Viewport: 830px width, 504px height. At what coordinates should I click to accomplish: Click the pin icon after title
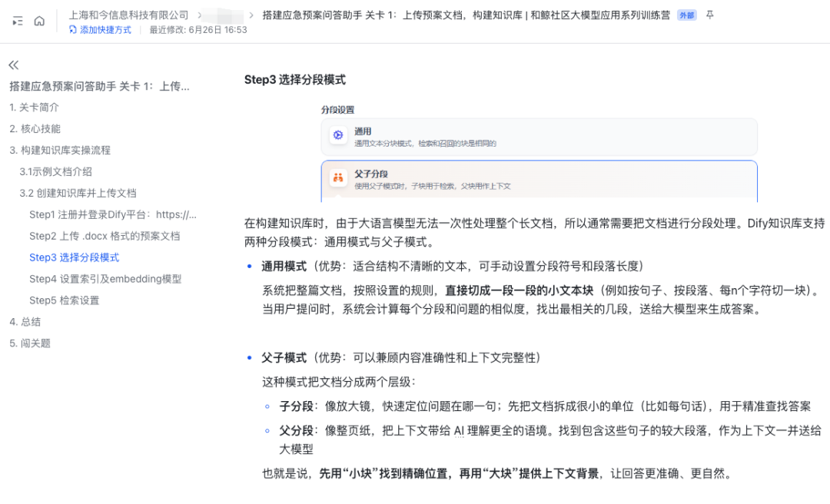710,15
